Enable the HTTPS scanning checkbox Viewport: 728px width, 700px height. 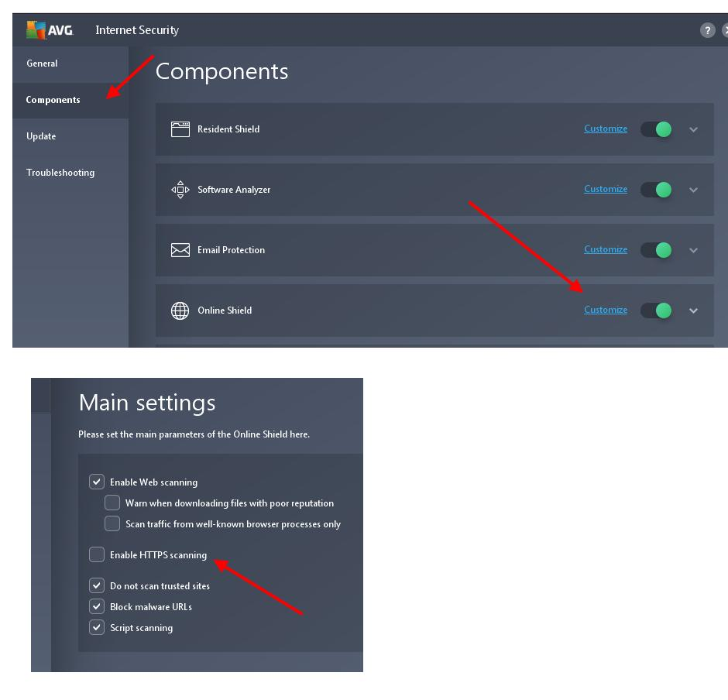(97, 554)
